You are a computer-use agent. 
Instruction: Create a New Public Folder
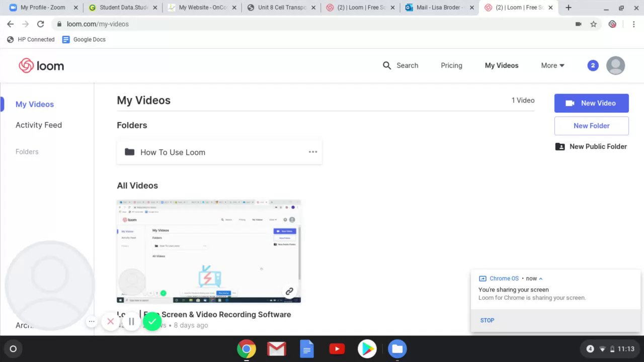click(x=591, y=146)
